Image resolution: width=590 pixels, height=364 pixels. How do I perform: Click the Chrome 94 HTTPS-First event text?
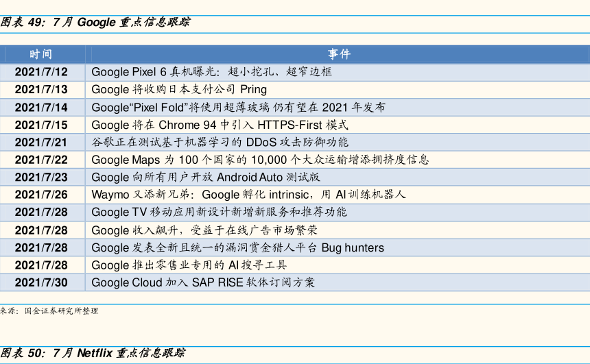click(220, 125)
